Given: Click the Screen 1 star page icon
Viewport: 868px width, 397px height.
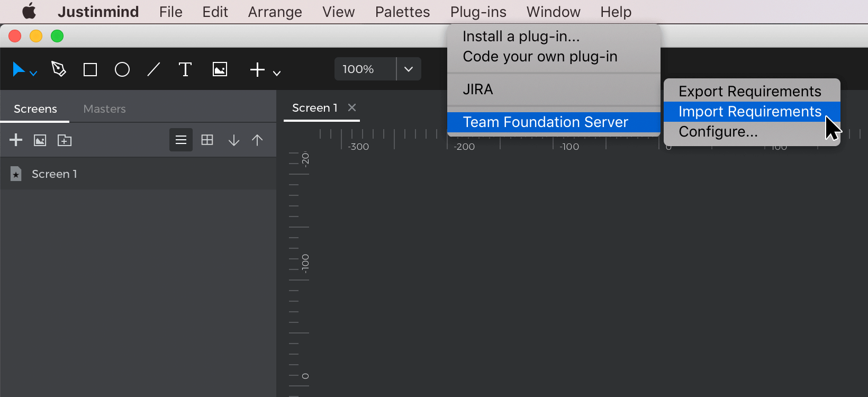Looking at the screenshot, I should click(16, 174).
